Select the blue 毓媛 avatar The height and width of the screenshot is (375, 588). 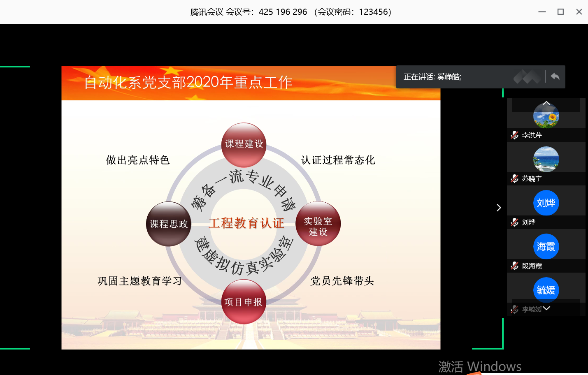[x=546, y=290]
